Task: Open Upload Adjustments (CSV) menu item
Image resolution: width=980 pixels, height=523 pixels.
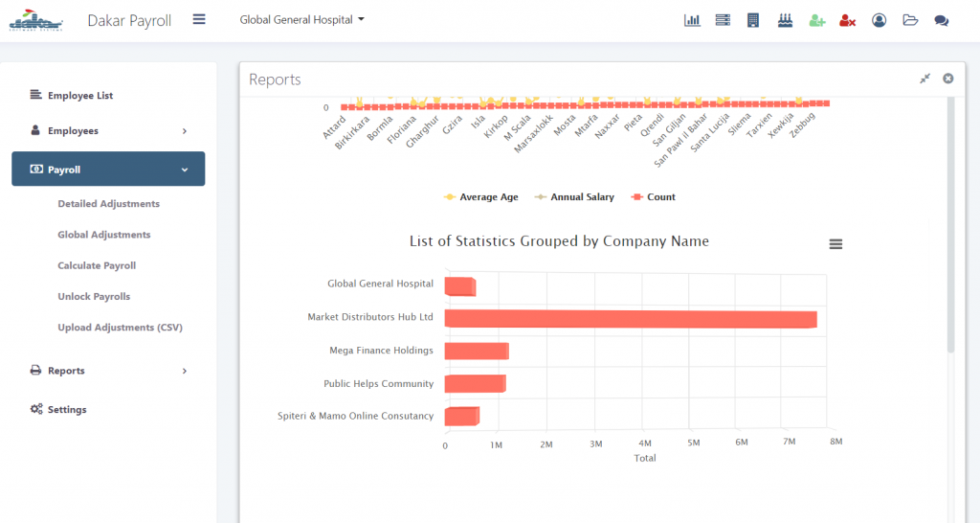Action: click(x=120, y=328)
